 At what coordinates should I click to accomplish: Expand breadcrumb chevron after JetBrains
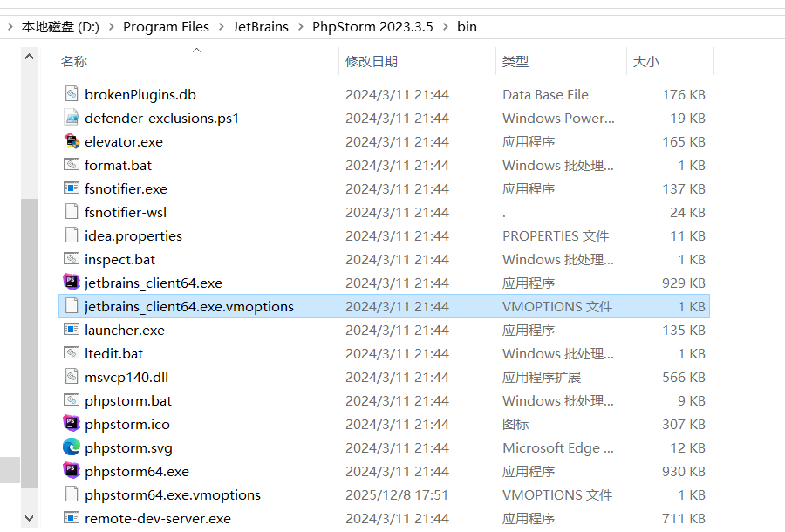(x=300, y=26)
